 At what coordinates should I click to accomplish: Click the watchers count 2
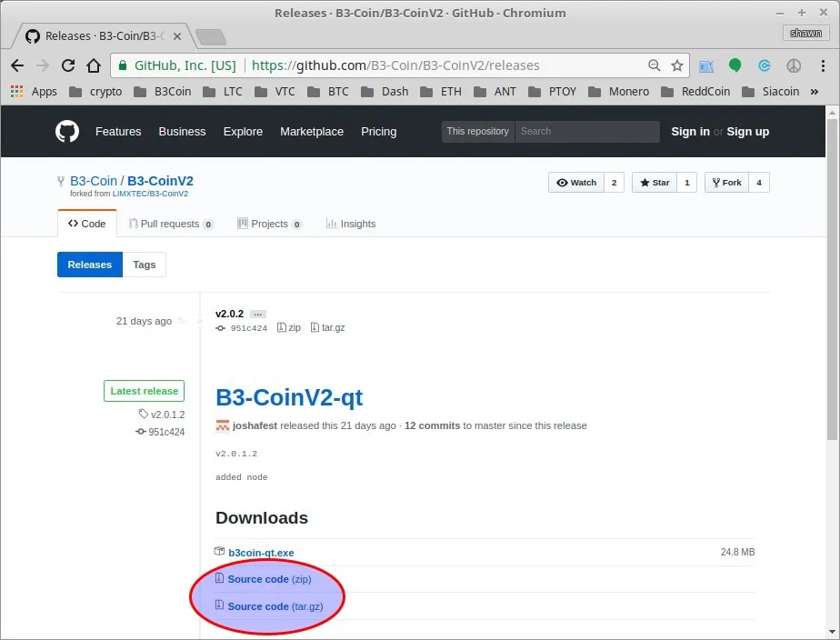pyautogui.click(x=614, y=183)
